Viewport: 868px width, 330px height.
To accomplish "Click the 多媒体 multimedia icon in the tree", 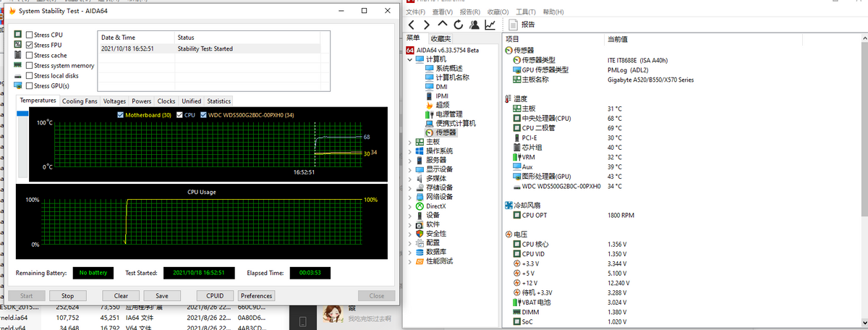I will click(420, 179).
